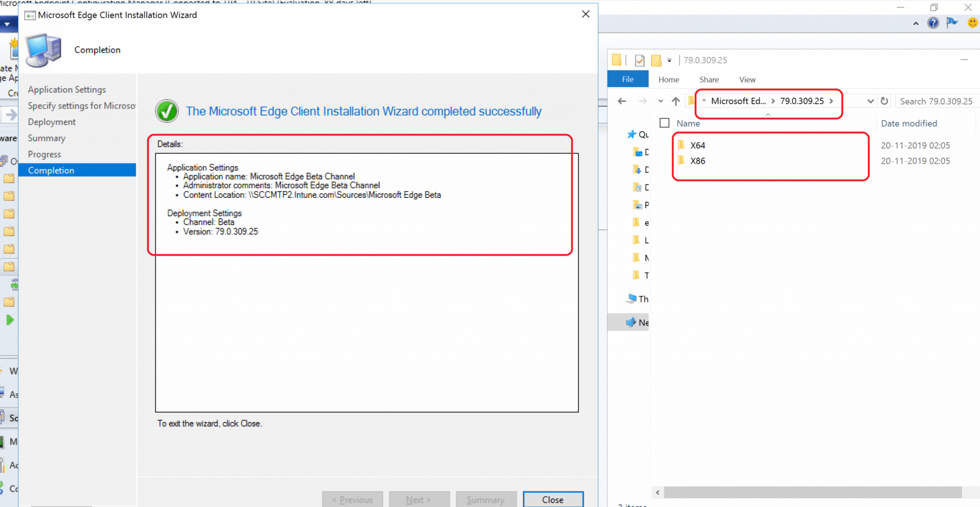Navigate up one folder level
The height and width of the screenshot is (507, 980).
[x=675, y=101]
